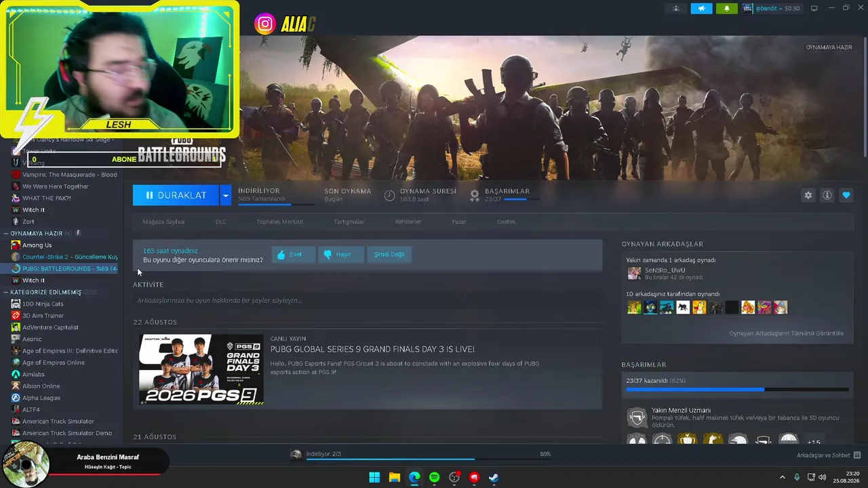Open Yakın Menzil Uzmanı achievement icon

click(x=636, y=417)
